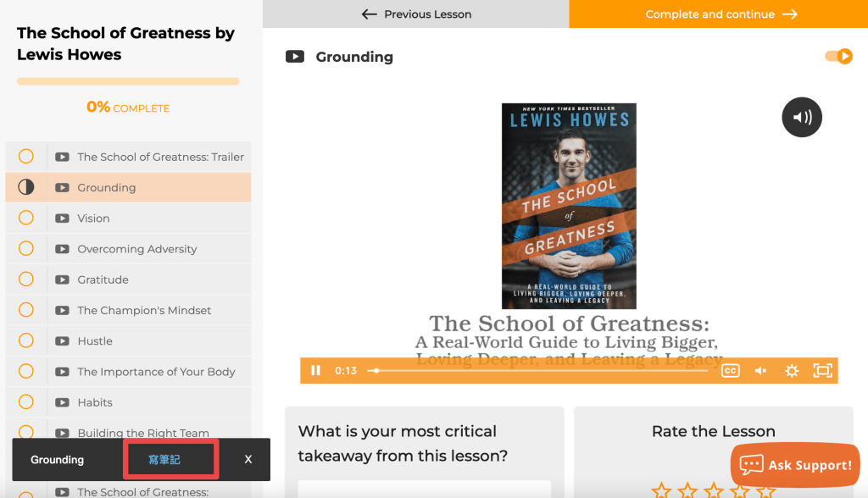Mark the Trailer lesson completion circle

(26, 157)
